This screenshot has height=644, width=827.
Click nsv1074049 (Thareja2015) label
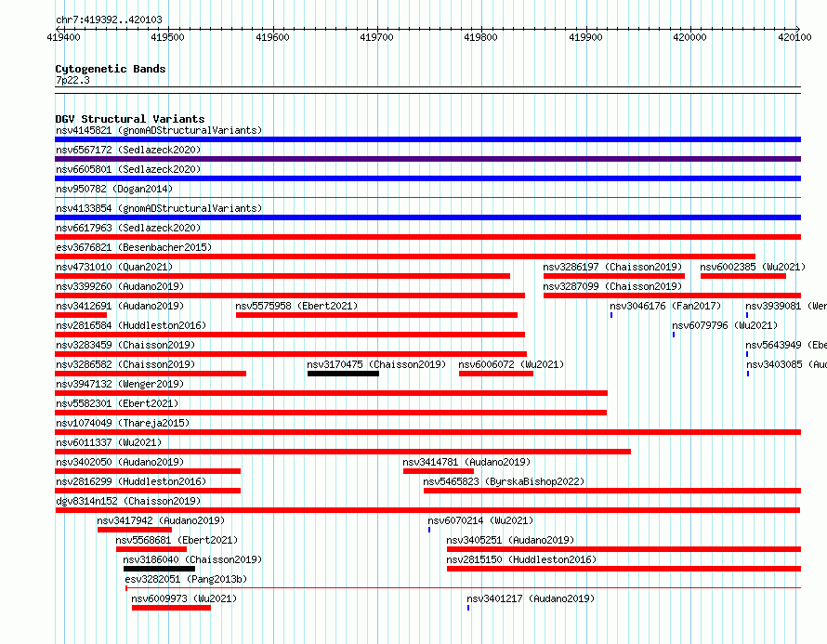tap(123, 423)
